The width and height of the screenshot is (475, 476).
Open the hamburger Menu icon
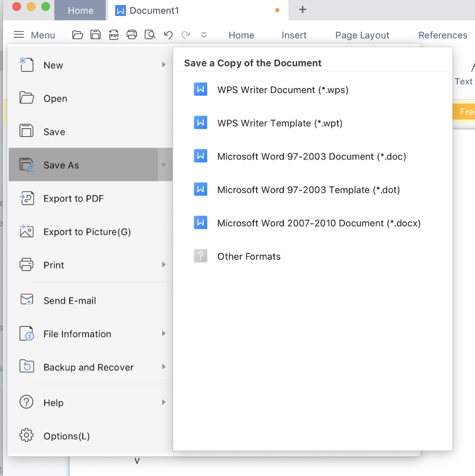(x=19, y=35)
